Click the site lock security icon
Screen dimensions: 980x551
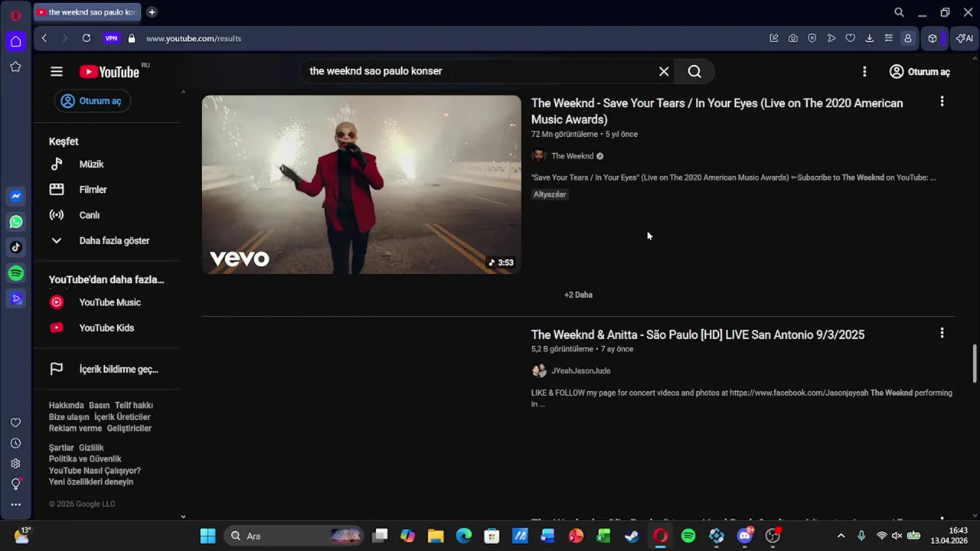point(132,38)
